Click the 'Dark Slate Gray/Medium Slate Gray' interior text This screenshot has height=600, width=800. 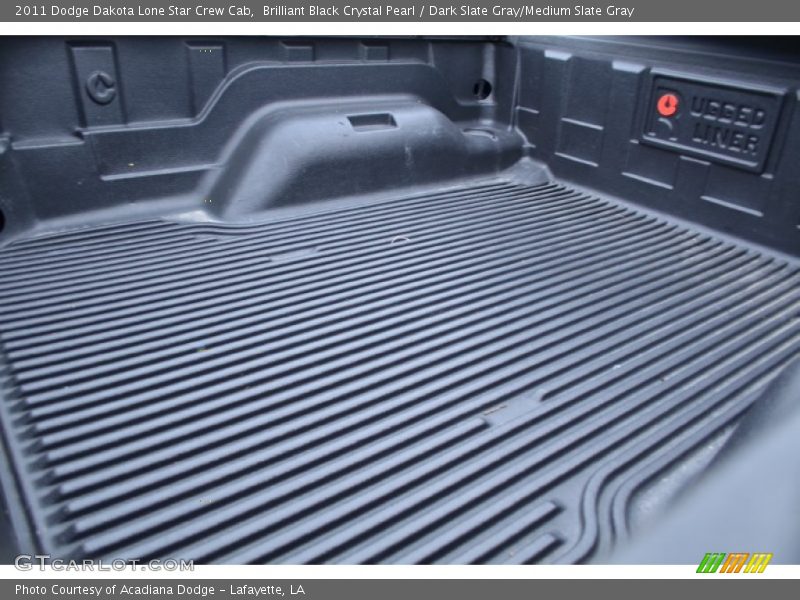pyautogui.click(x=531, y=11)
